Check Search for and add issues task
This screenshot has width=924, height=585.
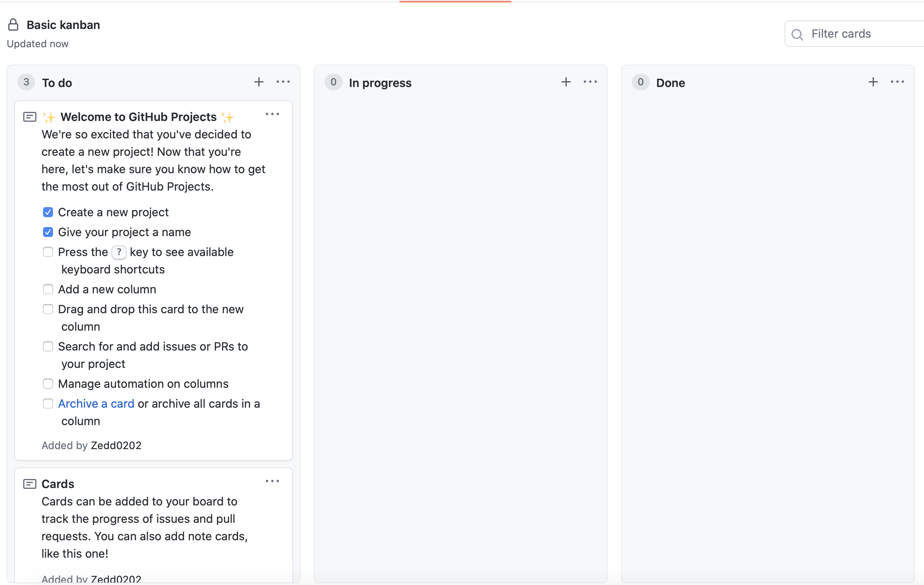pos(48,346)
